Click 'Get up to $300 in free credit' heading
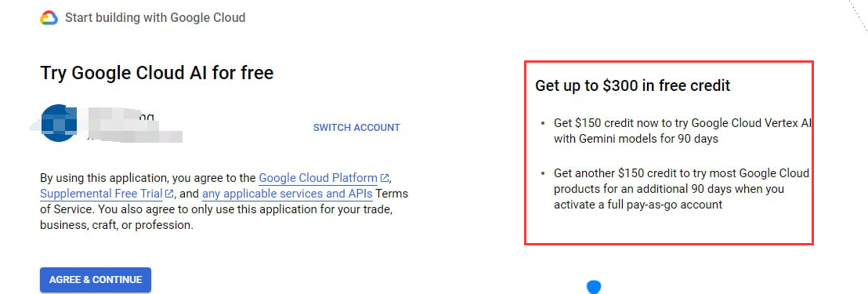The image size is (868, 294). coord(633,85)
